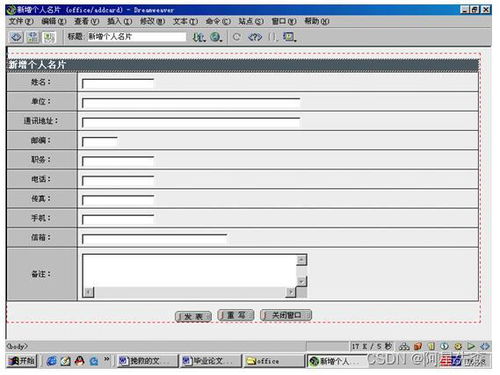Viewport: 500px width, 375px height.
Task: Open the File Management toolbar icon
Action: (x=199, y=37)
